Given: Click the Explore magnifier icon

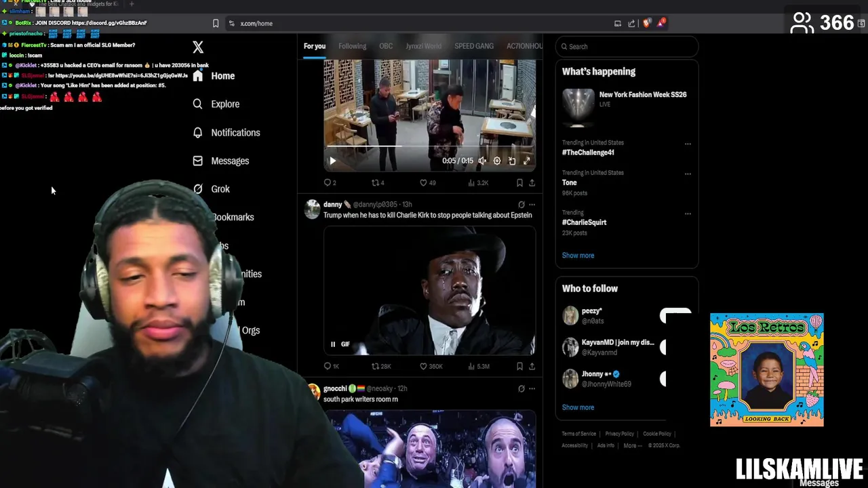Looking at the screenshot, I should pyautogui.click(x=197, y=104).
